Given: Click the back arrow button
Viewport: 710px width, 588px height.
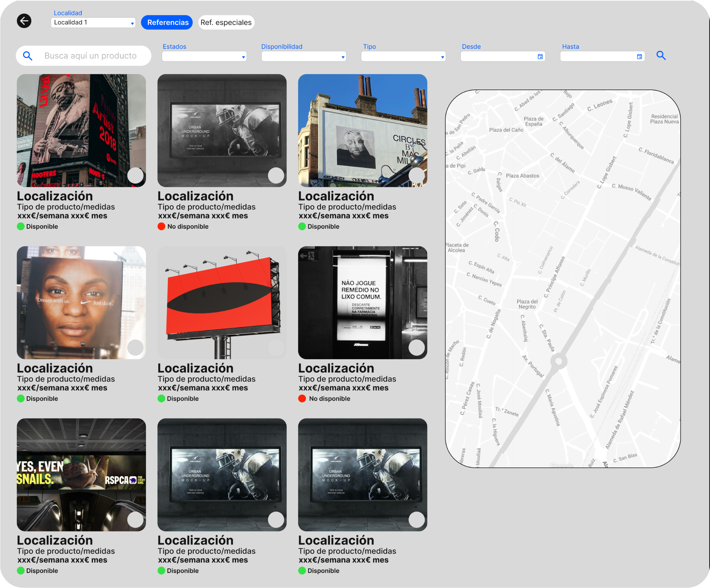Looking at the screenshot, I should pos(24,21).
